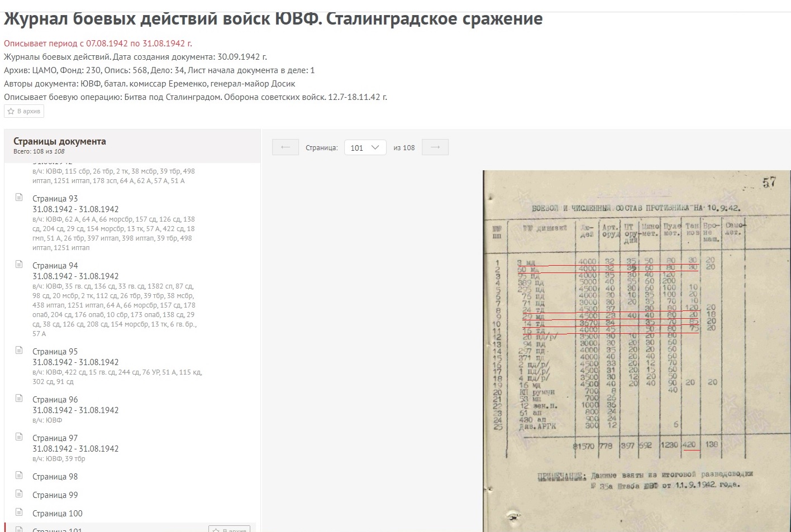Open Страница 95 in the page list
Screen dimensions: 791x532
pyautogui.click(x=55, y=352)
